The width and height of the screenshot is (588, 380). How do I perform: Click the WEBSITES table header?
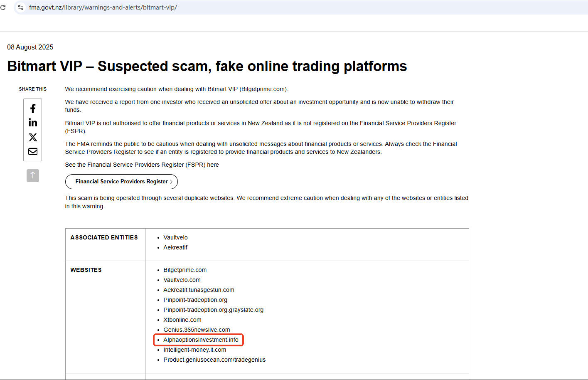click(86, 270)
